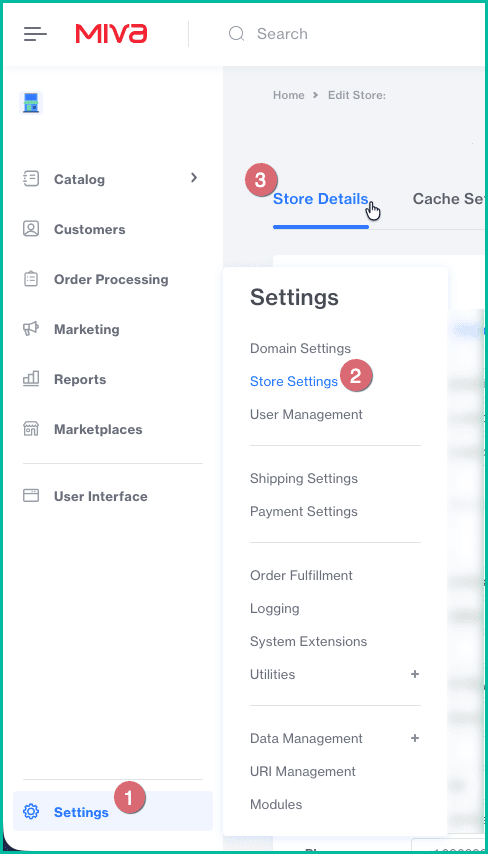Image resolution: width=488 pixels, height=854 pixels.
Task: Toggle the hamburger navigation menu icon
Action: point(35,34)
